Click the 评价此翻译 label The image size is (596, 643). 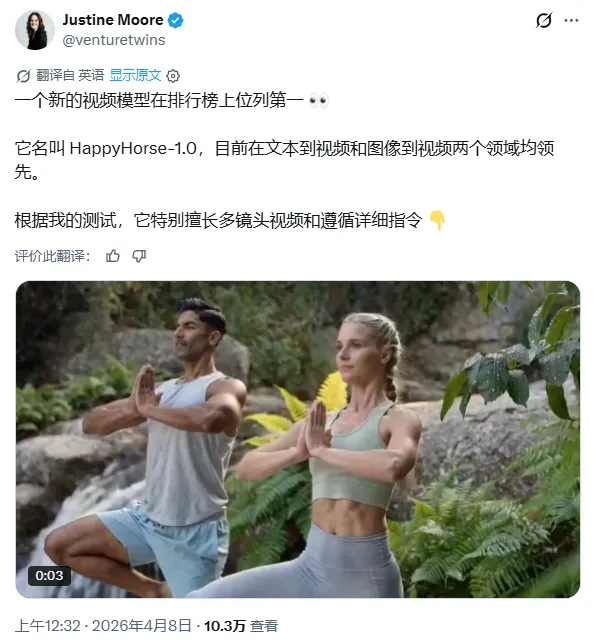(x=53, y=256)
